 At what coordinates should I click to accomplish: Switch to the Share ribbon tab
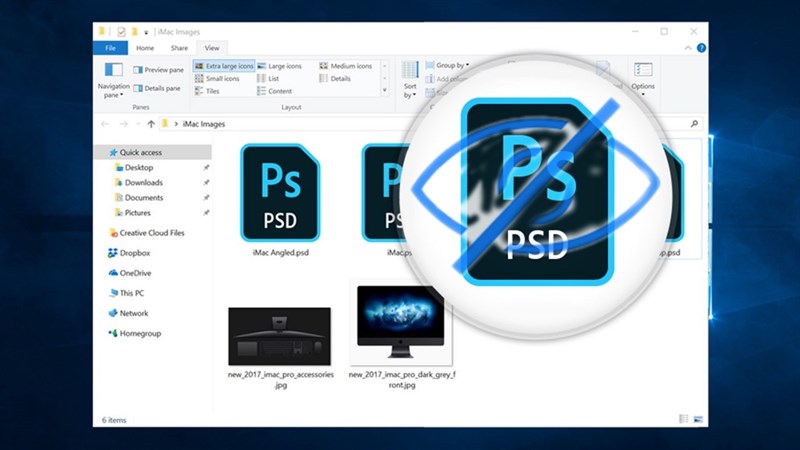[179, 48]
